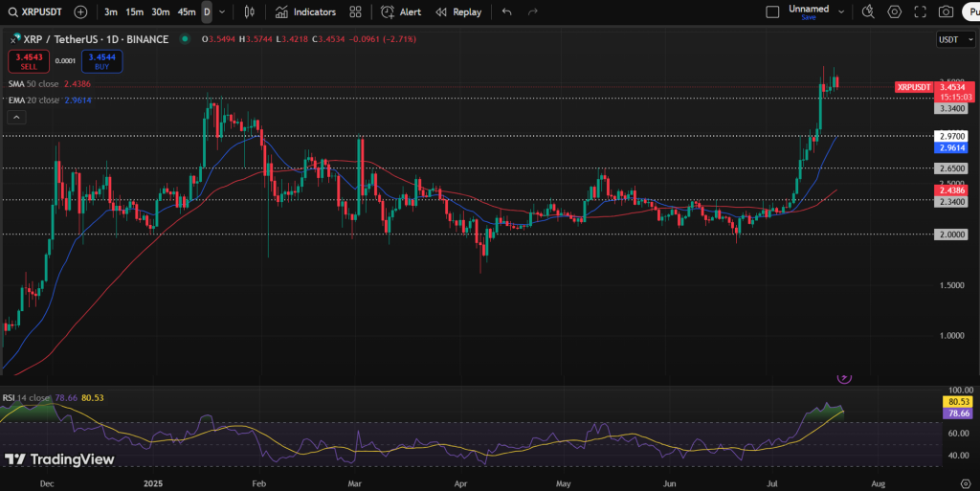This screenshot has width=980, height=491.
Task: Click the Aug label on time axis
Action: tap(879, 483)
